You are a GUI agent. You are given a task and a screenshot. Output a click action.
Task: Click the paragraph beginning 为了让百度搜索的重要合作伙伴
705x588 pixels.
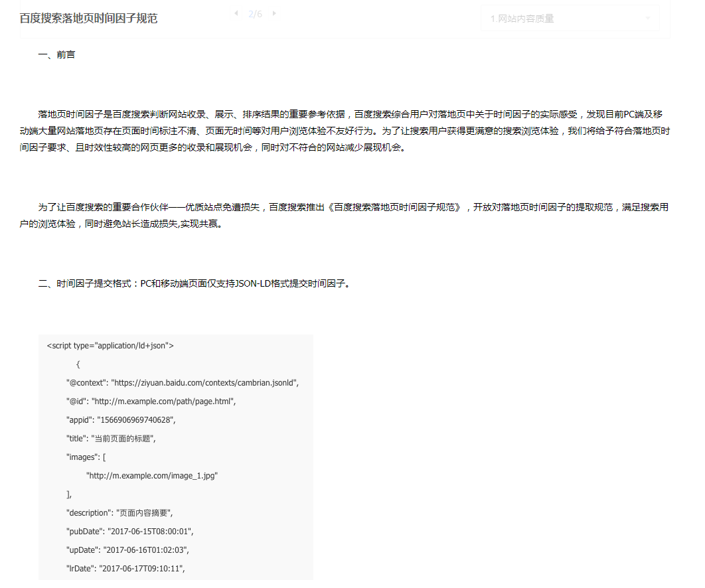[345, 215]
